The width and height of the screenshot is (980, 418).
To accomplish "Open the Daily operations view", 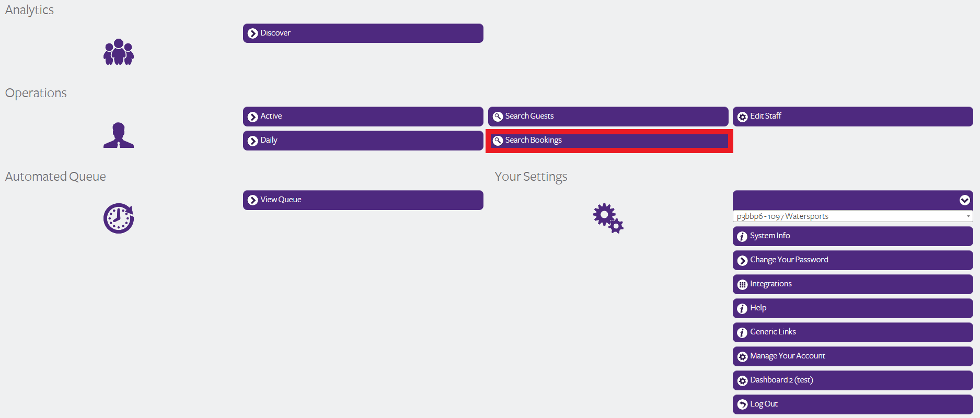I will click(x=363, y=141).
